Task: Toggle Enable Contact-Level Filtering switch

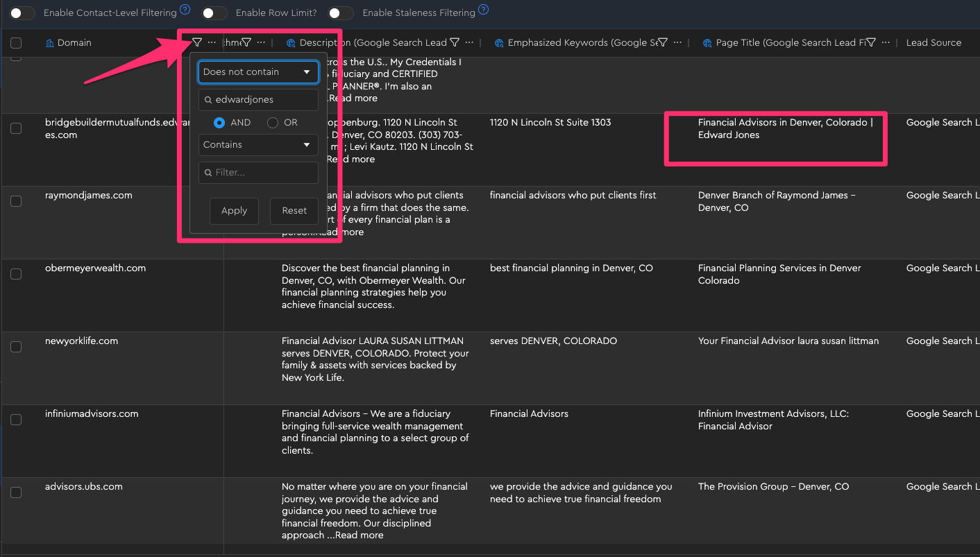Action: point(22,13)
